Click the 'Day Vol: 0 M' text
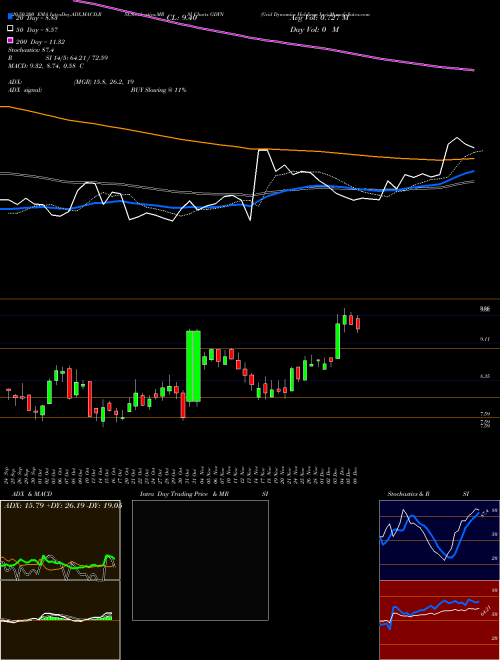This screenshot has height=660, width=500. coord(314,29)
